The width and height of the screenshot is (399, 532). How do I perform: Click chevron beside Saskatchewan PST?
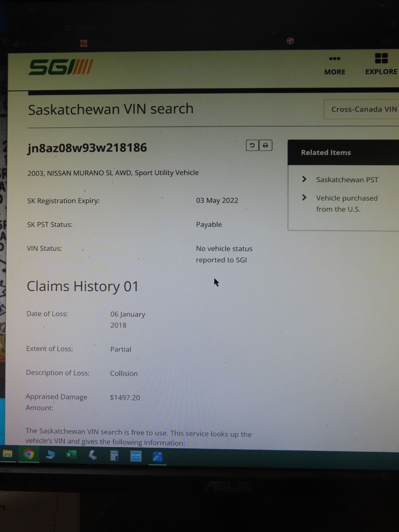point(304,179)
